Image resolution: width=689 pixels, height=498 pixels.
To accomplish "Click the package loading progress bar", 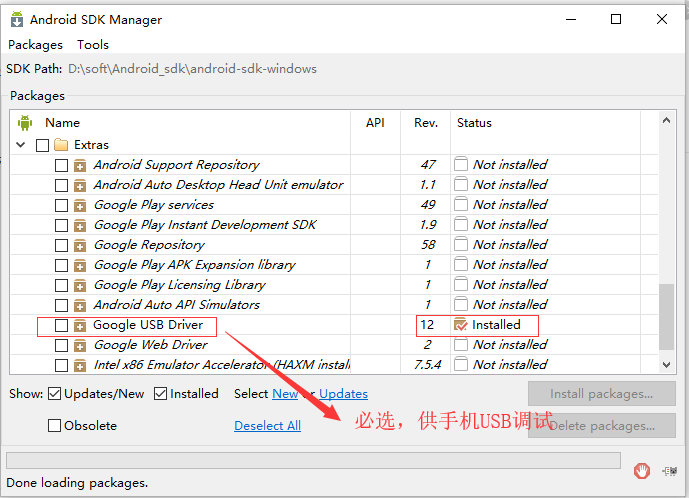I will coord(313,461).
